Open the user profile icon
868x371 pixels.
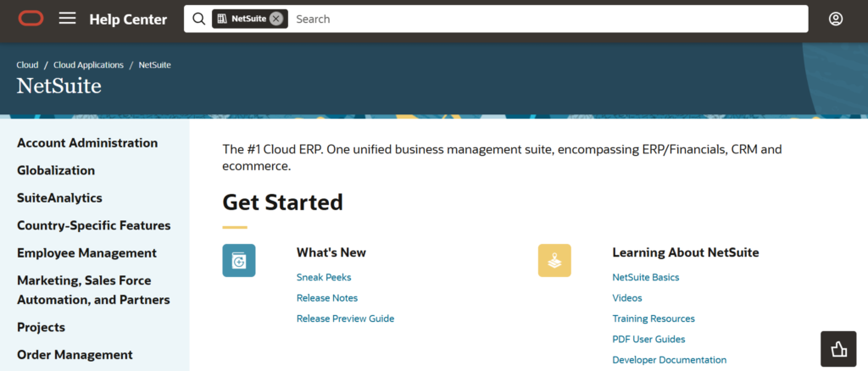click(836, 19)
